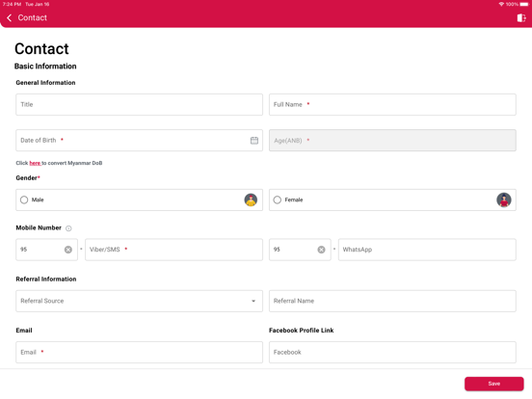Save the contact form
This screenshot has height=399, width=532.
(494, 384)
